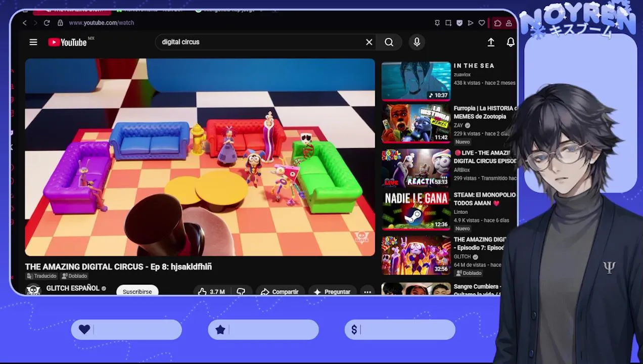Click the square snapshot icon in browser toolbar

point(448,23)
